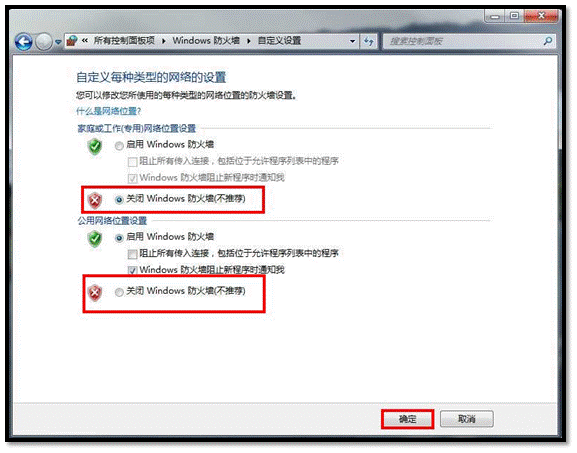Click the 确定 button
577x453 pixels.
tap(408, 419)
